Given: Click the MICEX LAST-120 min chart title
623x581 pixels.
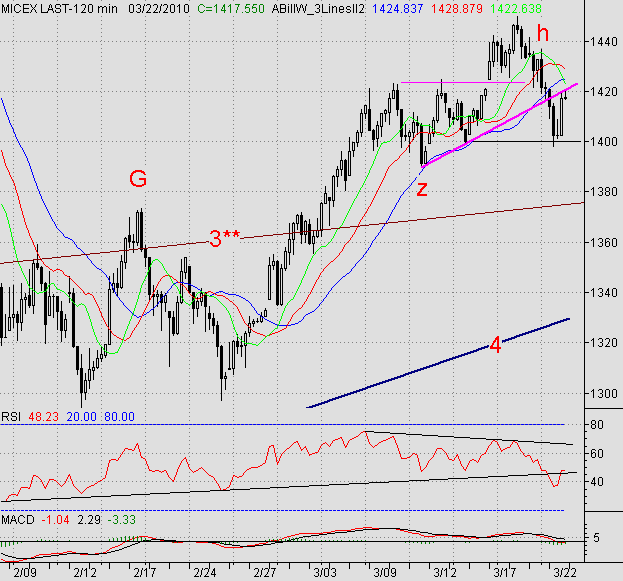Looking at the screenshot, I should 59,8.
